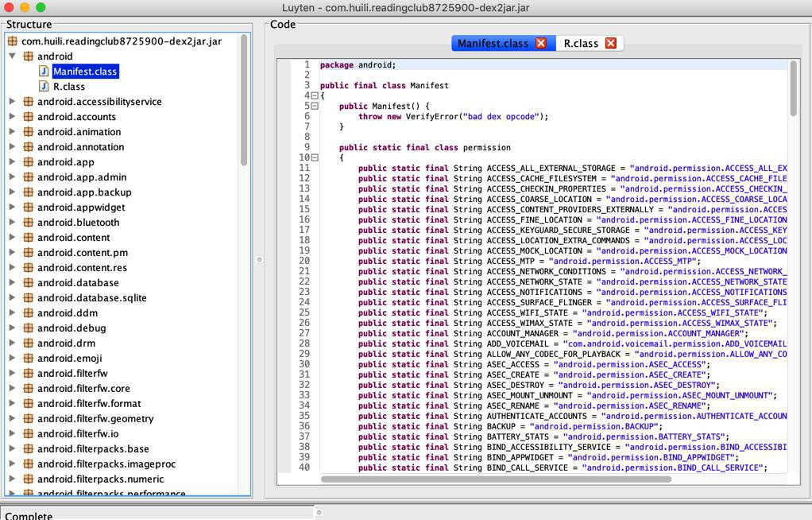Screen dimensions: 812x520
Task: Click the split pane collapse handle between panels
Action: coord(260,259)
